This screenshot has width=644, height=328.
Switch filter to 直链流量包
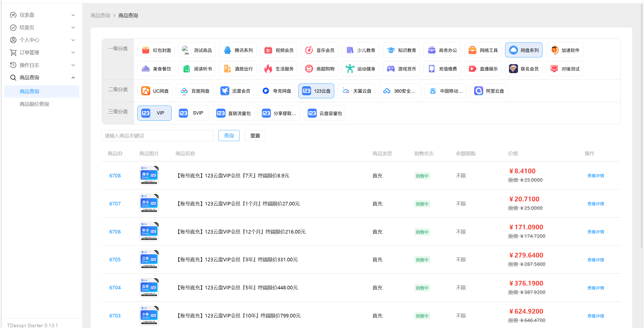point(233,113)
